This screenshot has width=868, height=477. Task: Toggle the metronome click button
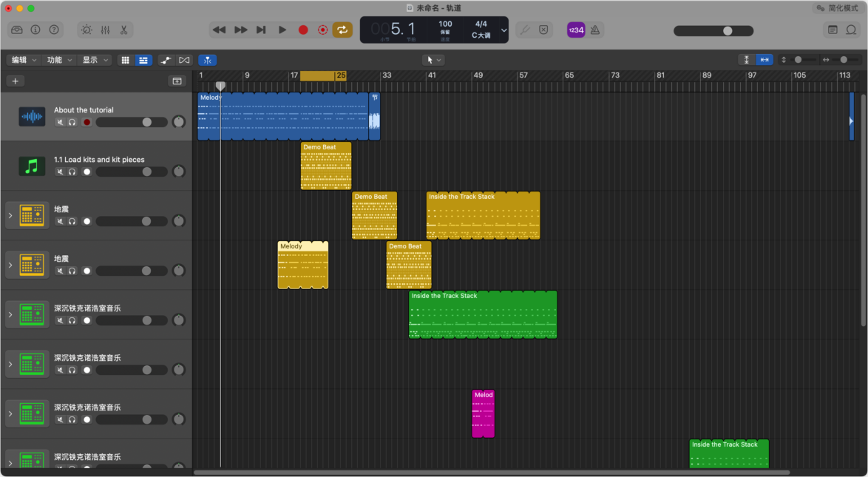(x=595, y=30)
